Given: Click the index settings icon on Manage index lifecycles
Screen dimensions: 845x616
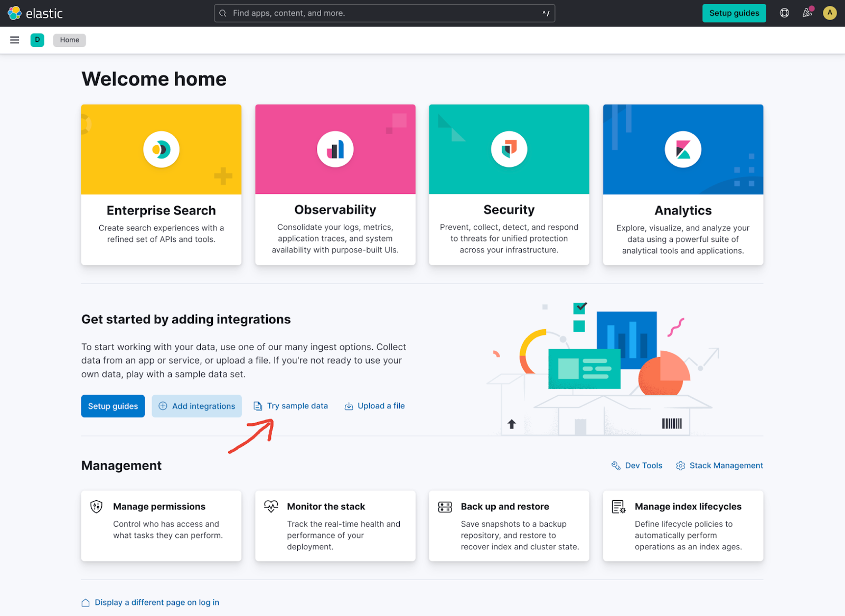Looking at the screenshot, I should (618, 507).
